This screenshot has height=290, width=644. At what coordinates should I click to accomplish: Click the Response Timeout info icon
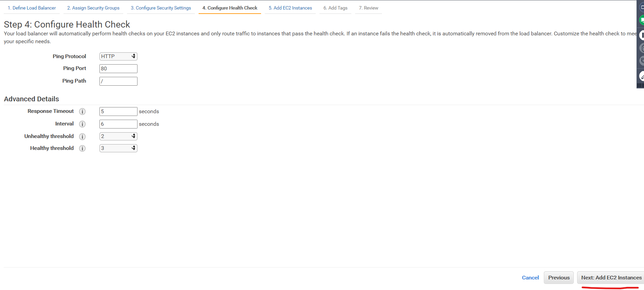[x=82, y=112]
